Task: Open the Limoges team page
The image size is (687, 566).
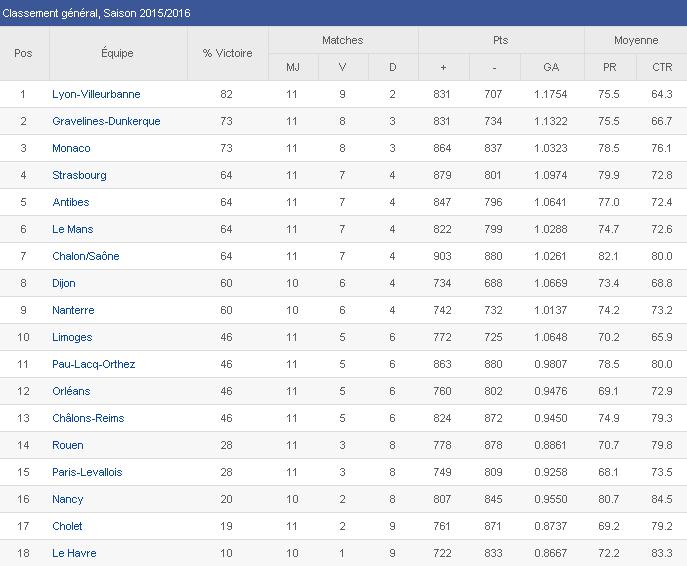Action: (x=72, y=337)
